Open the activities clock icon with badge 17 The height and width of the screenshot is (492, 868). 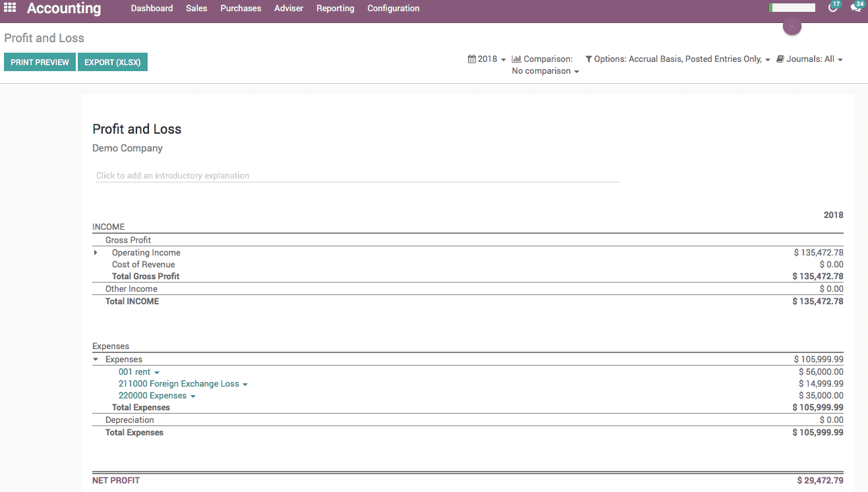pos(832,7)
